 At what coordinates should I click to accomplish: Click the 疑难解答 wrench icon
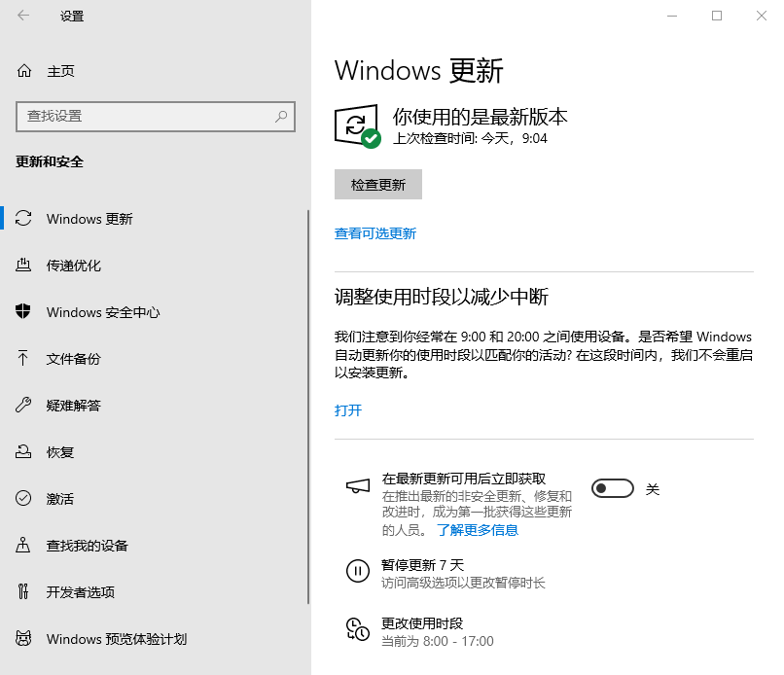point(23,405)
